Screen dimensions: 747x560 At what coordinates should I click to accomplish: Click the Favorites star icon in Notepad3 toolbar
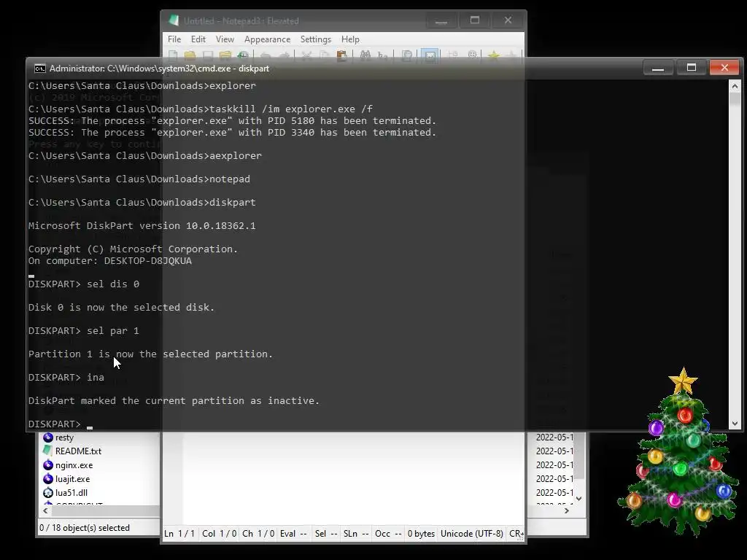(x=494, y=55)
